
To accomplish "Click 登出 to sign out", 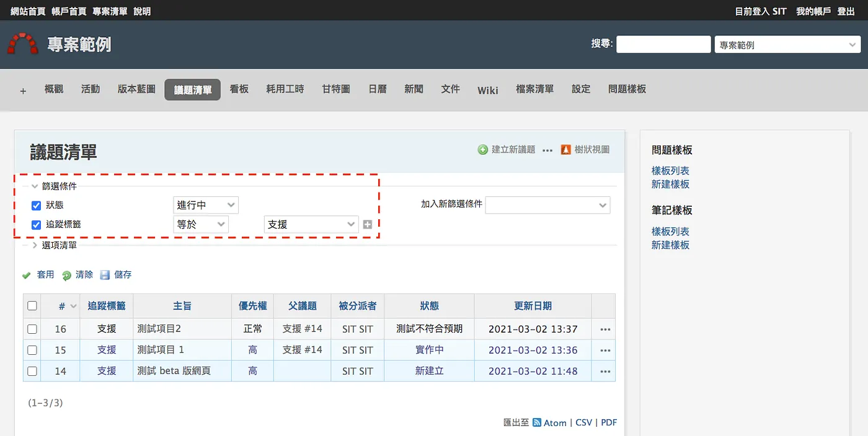I will point(846,11).
